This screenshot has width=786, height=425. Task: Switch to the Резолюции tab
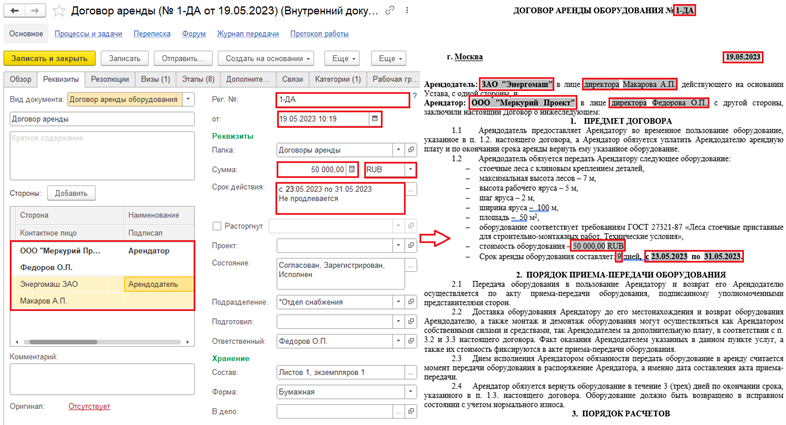110,79
